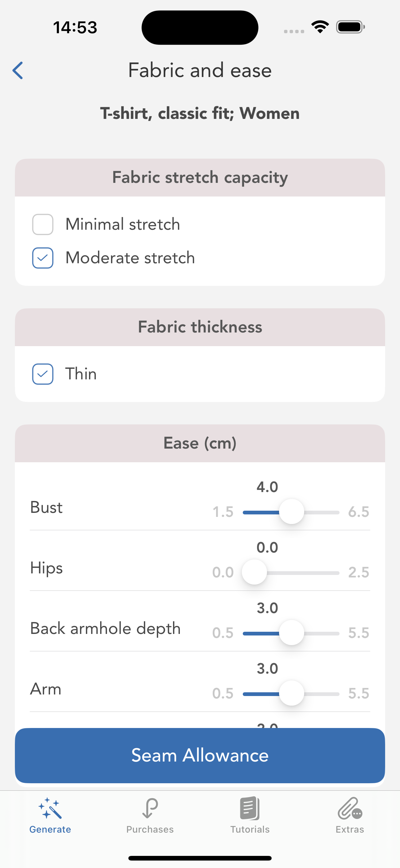Toggle the Thin fabric checkbox
Screen dimensions: 400x868
[x=43, y=374]
